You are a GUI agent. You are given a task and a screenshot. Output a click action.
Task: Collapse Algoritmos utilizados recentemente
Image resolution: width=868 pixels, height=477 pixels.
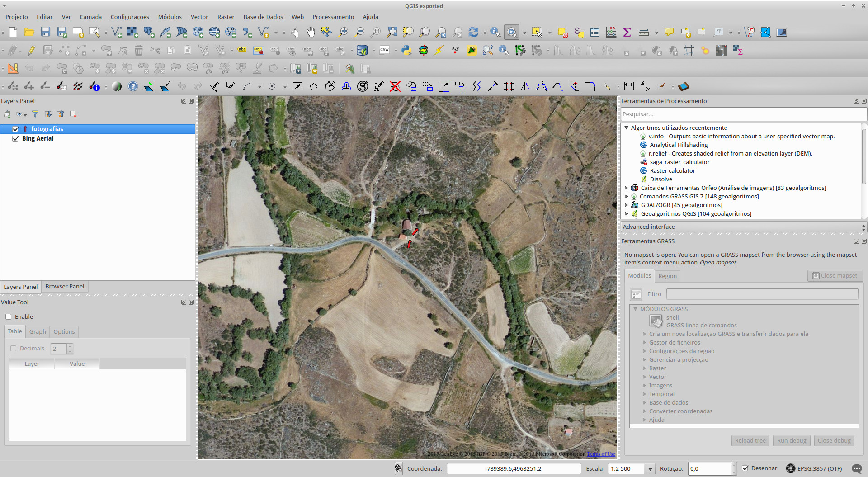(x=626, y=128)
